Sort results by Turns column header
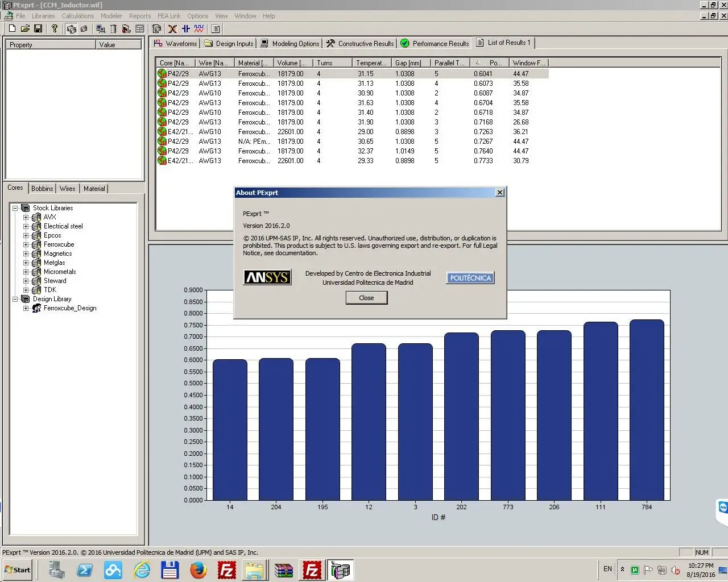Screen dimensions: 728x582 332,63
